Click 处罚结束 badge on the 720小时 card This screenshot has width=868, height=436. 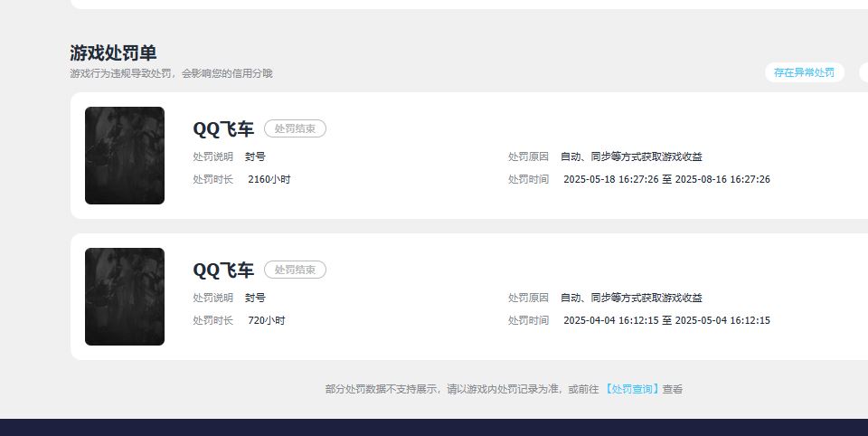click(295, 270)
